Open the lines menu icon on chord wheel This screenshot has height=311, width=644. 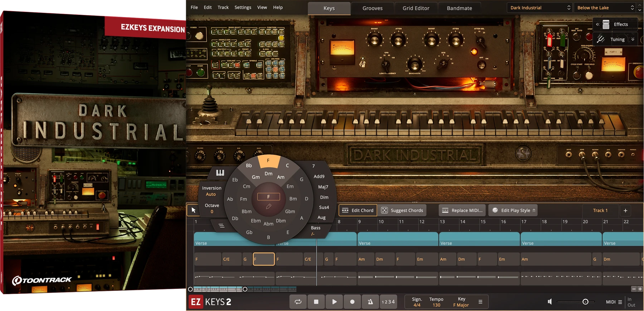point(221,226)
